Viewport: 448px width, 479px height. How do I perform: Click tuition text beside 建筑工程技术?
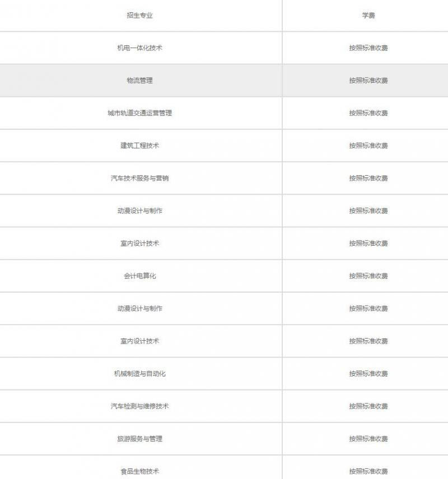[x=368, y=145]
